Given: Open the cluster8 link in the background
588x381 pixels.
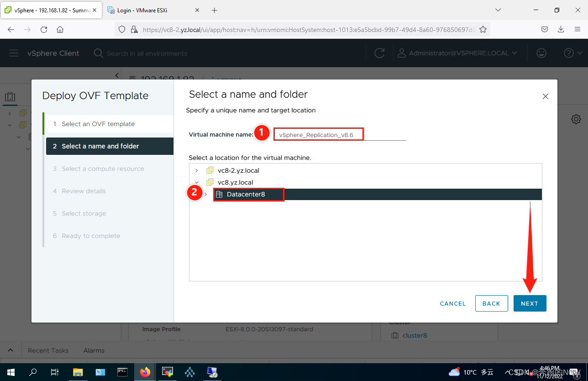Looking at the screenshot, I should 415,335.
